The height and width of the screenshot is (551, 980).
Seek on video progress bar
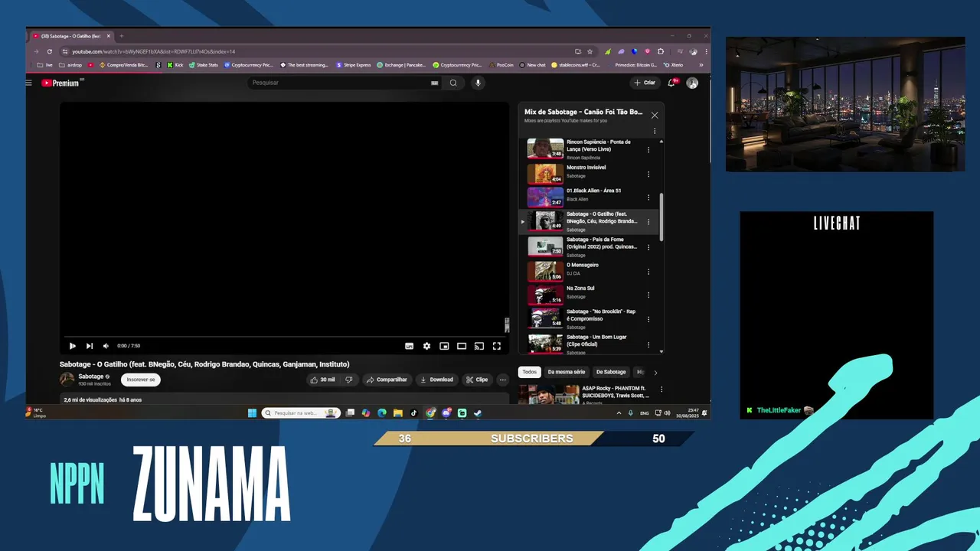click(284, 336)
